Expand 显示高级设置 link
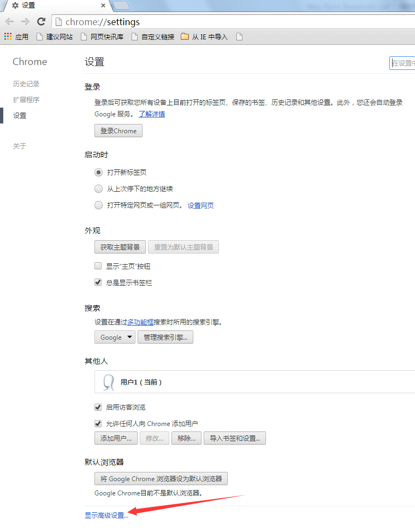 coord(106,515)
